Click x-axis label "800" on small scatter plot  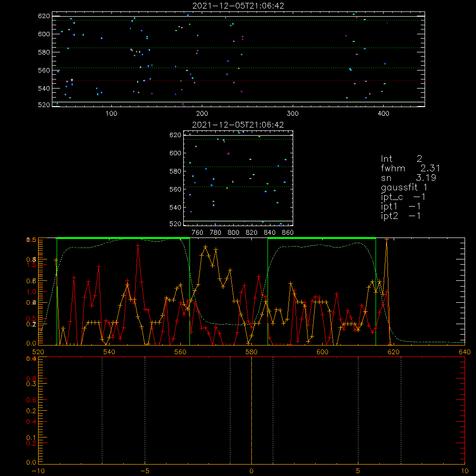tap(233, 233)
